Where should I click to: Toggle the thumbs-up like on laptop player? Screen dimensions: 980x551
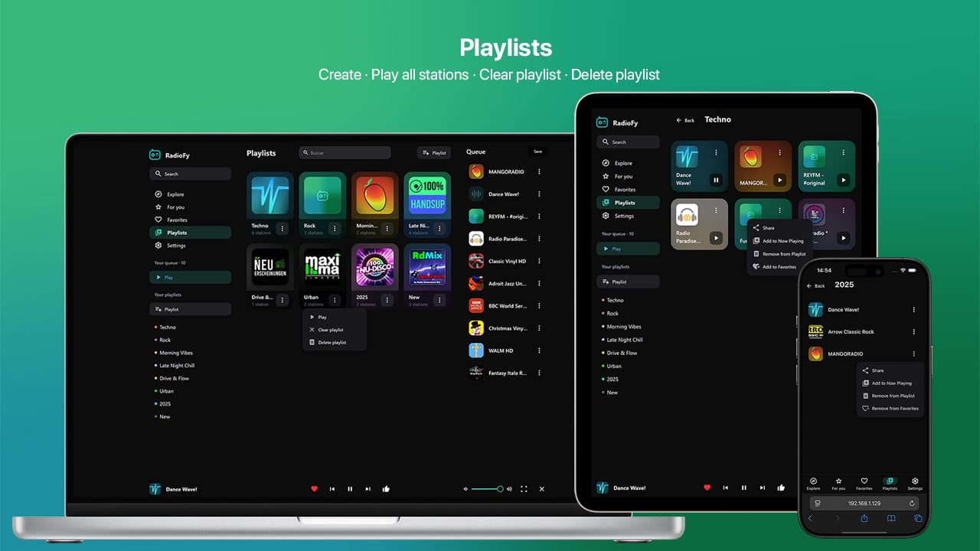(386, 489)
